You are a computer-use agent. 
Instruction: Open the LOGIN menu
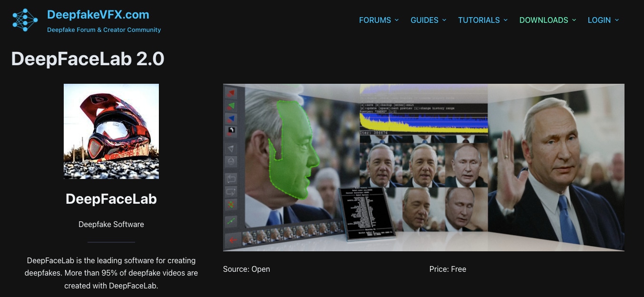pos(599,20)
